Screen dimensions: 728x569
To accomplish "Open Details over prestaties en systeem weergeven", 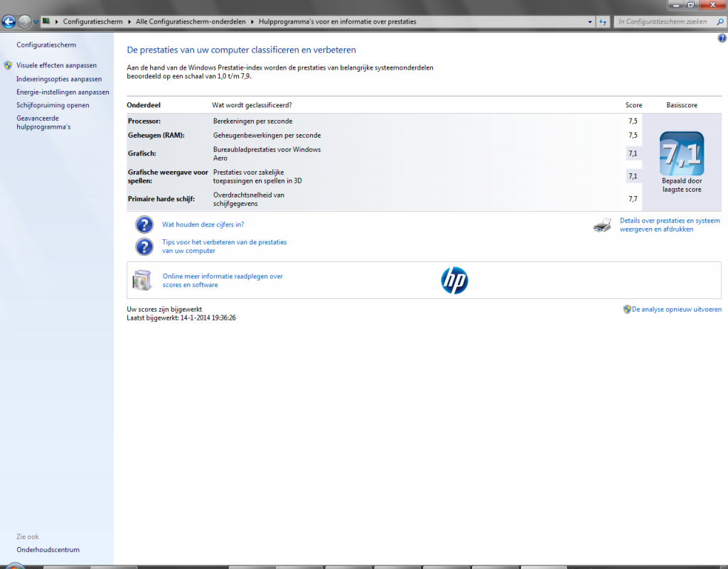I will click(x=670, y=225).
